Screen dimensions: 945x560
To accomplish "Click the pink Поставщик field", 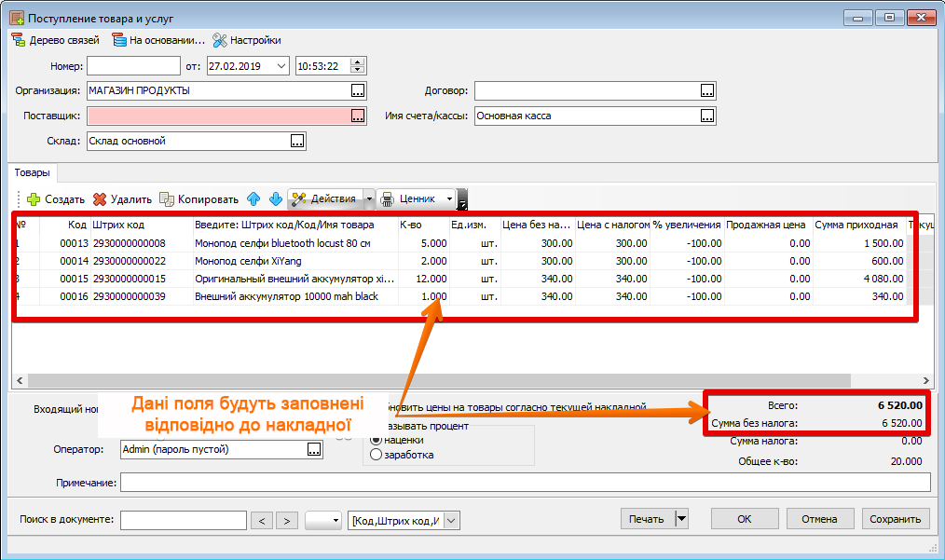I will [x=219, y=116].
